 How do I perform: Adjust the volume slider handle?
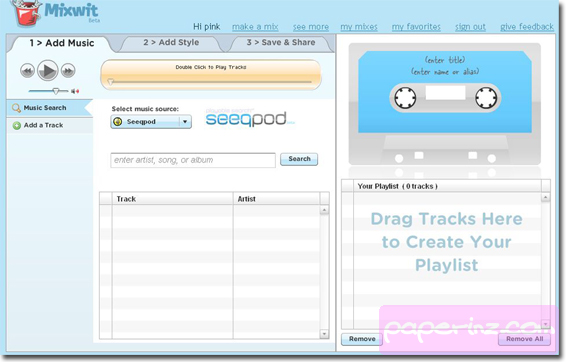[x=56, y=91]
